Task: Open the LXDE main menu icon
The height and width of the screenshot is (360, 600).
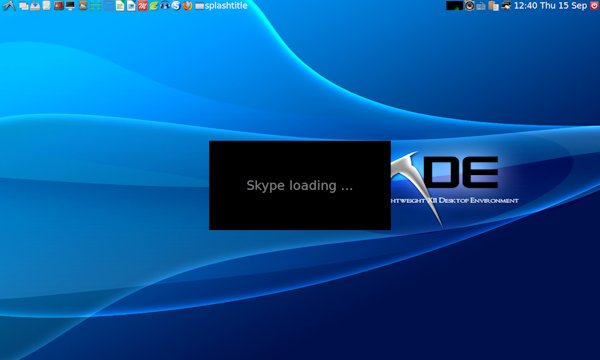Action: pyautogui.click(x=9, y=5)
